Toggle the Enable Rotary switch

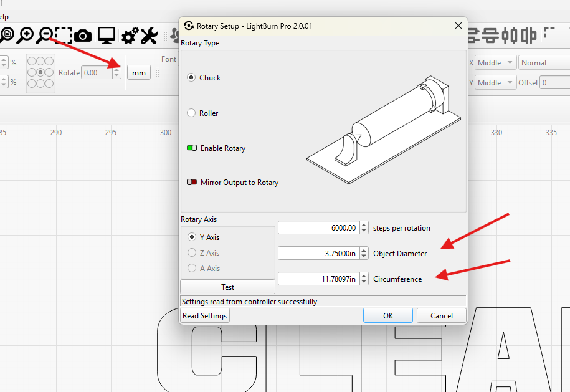click(x=192, y=148)
